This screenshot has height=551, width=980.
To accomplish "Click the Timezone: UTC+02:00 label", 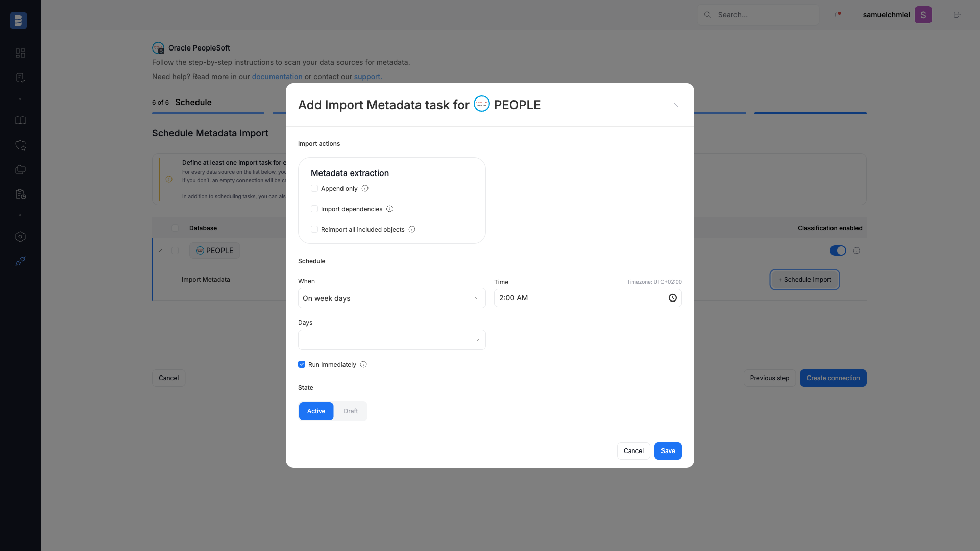I will [x=654, y=282].
